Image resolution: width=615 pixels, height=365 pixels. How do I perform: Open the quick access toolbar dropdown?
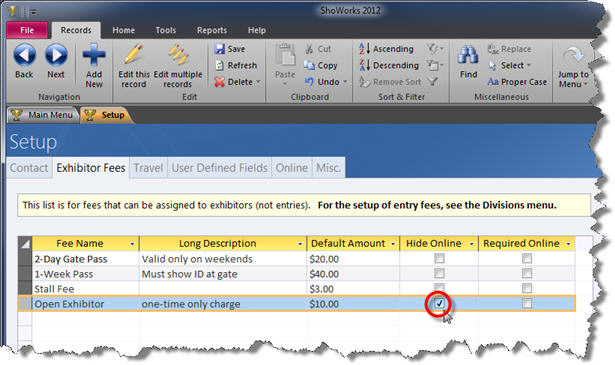pyautogui.click(x=34, y=12)
